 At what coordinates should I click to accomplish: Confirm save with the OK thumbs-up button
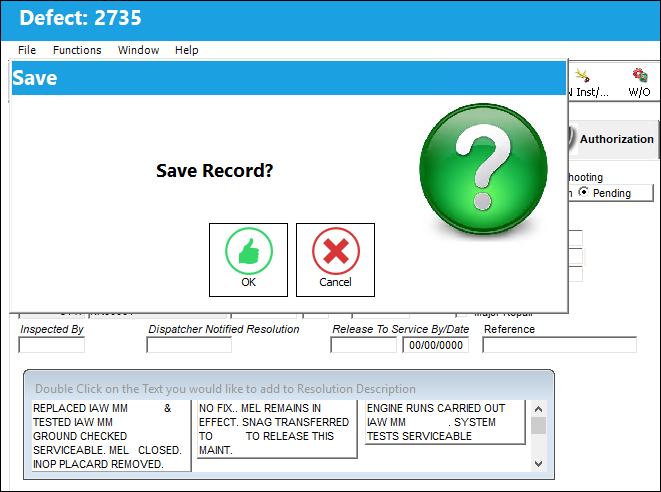[x=248, y=260]
